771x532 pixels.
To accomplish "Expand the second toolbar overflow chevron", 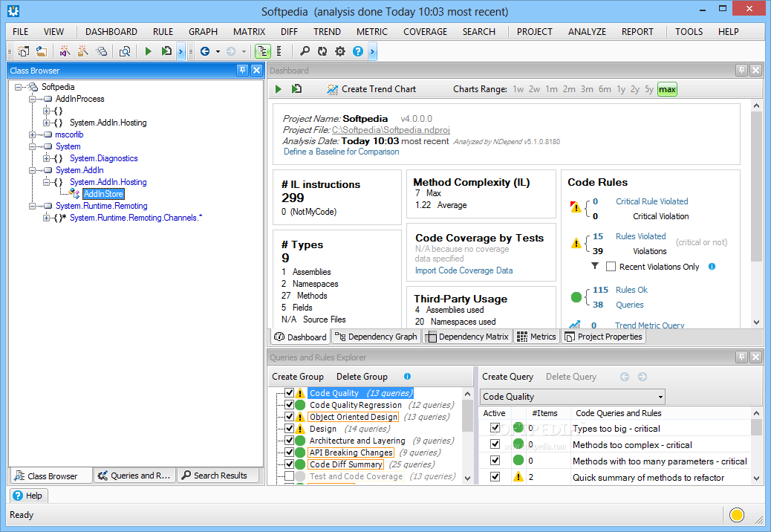I will pos(372,51).
